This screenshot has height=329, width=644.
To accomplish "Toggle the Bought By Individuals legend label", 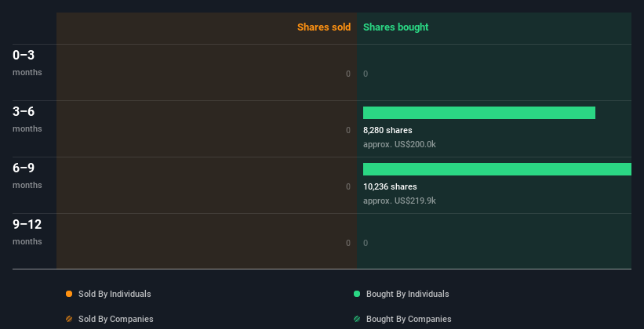I will pyautogui.click(x=407, y=294).
